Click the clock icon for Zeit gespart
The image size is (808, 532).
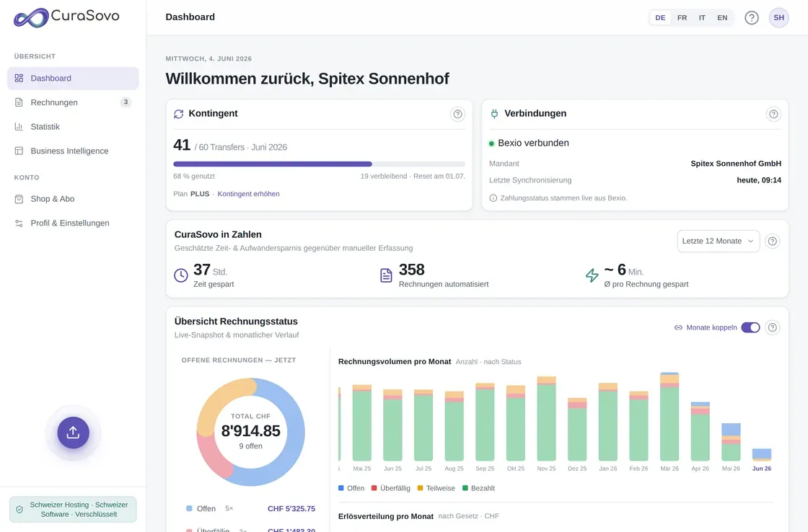pyautogui.click(x=181, y=275)
